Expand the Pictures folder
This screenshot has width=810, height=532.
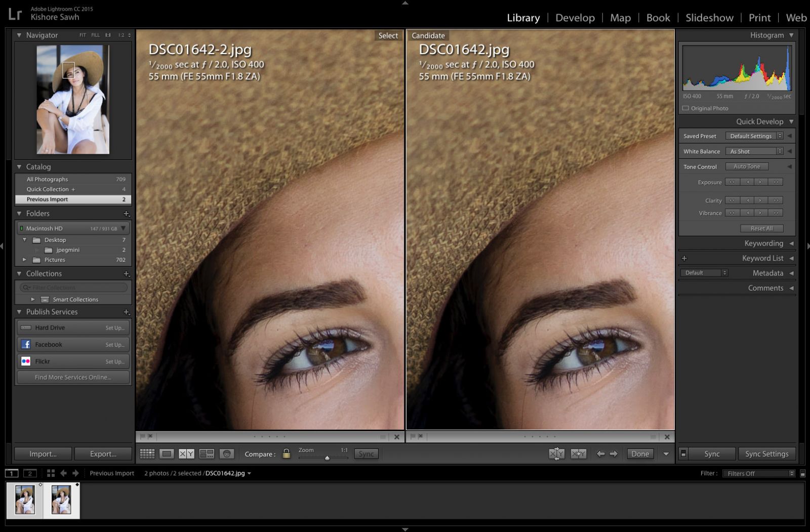[x=24, y=260]
